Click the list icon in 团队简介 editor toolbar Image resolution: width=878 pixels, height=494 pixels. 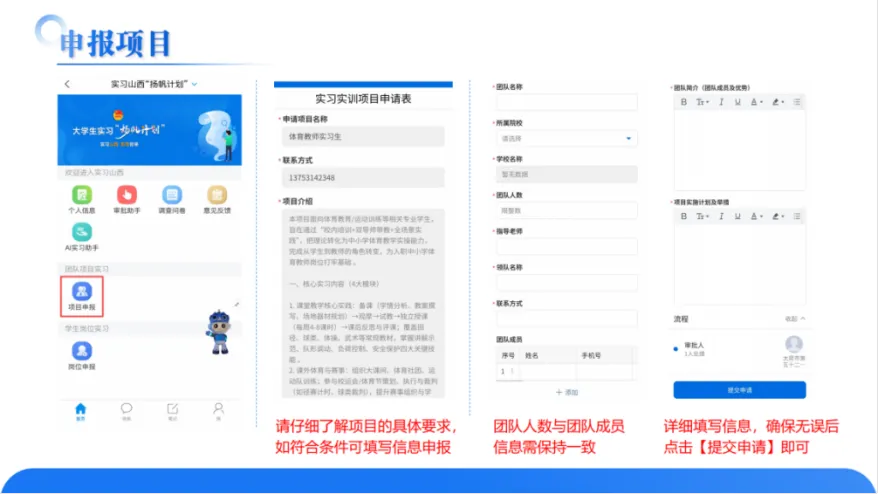coord(797,102)
